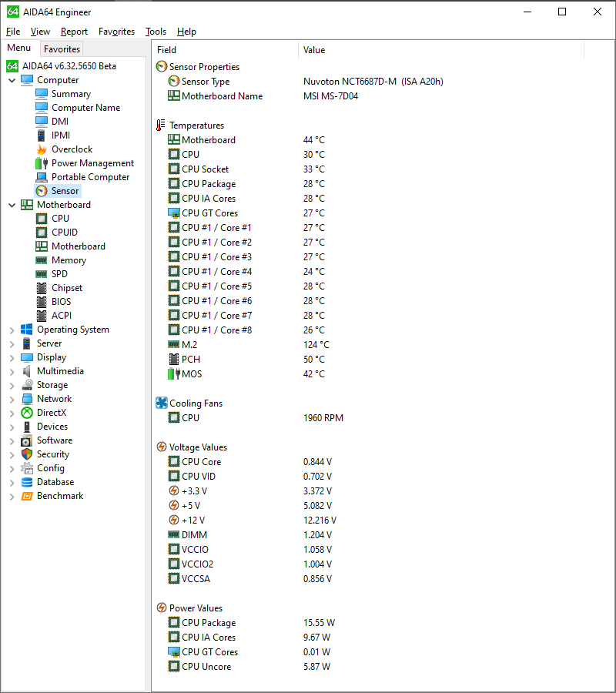Collapse the Motherboard tree node
The image size is (616, 693).
pos(12,205)
